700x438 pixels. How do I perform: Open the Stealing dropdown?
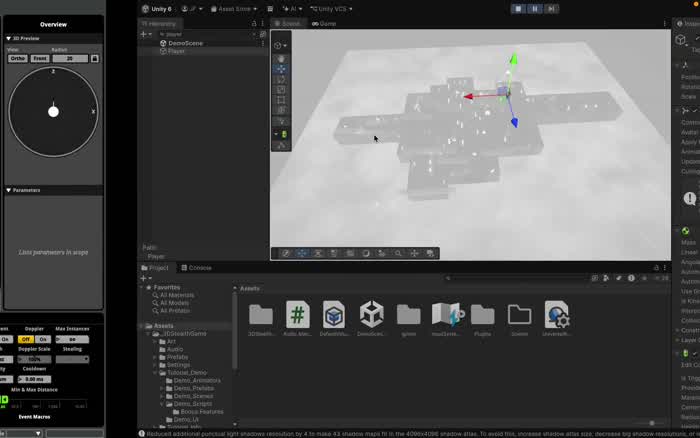[72, 359]
